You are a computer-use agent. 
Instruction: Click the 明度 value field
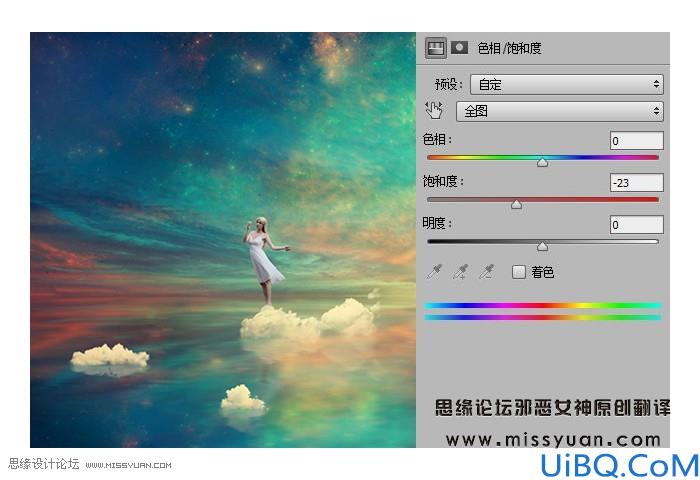pyautogui.click(x=637, y=225)
